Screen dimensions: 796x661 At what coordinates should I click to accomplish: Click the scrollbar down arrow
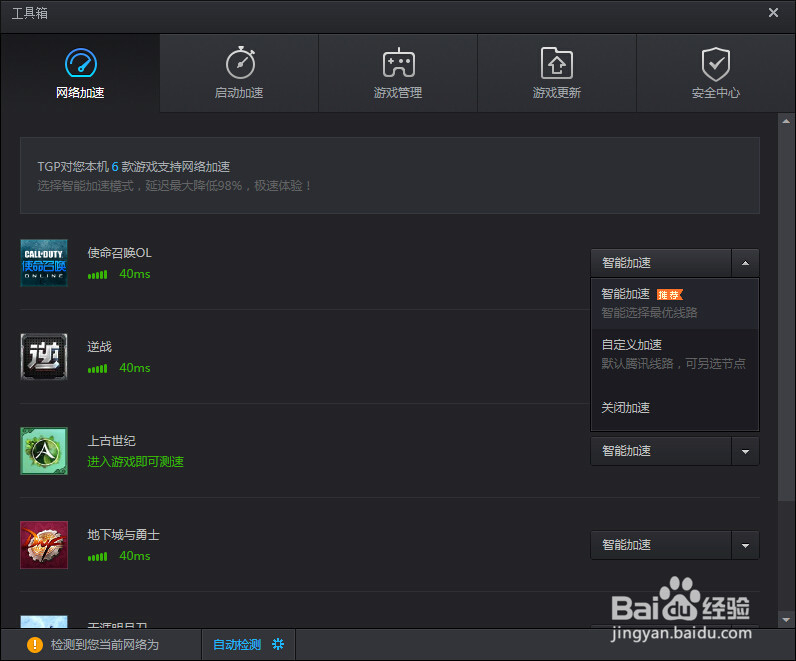pyautogui.click(x=786, y=619)
